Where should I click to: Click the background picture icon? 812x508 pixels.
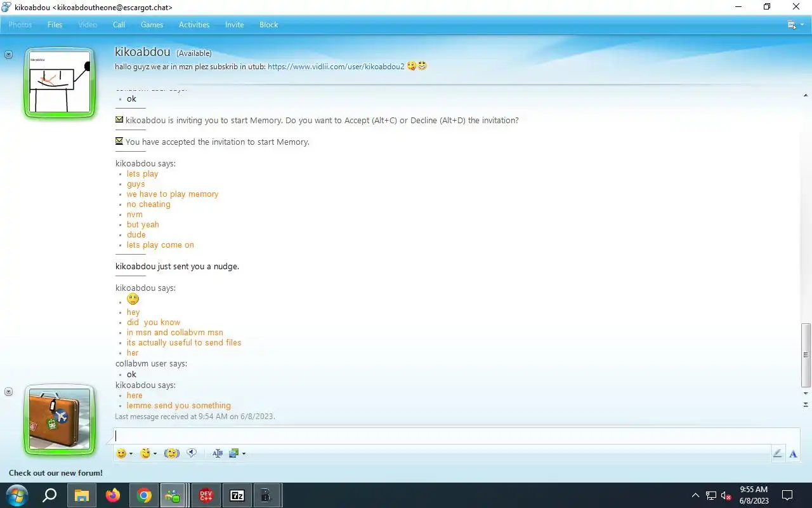pyautogui.click(x=233, y=453)
